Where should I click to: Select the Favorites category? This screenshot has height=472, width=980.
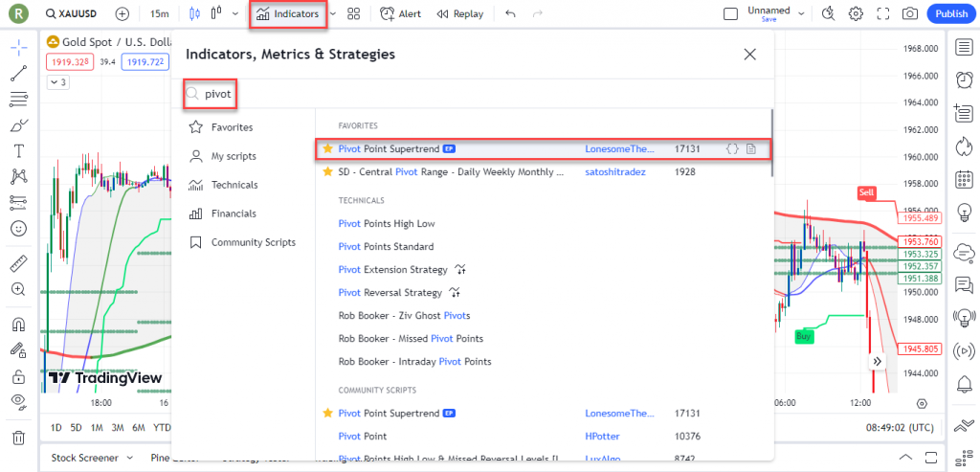[x=221, y=127]
